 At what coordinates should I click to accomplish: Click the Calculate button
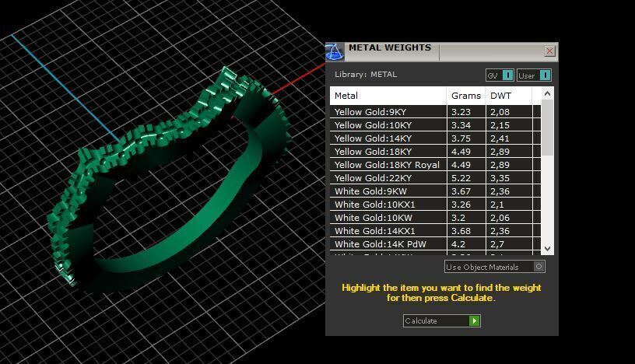point(441,320)
